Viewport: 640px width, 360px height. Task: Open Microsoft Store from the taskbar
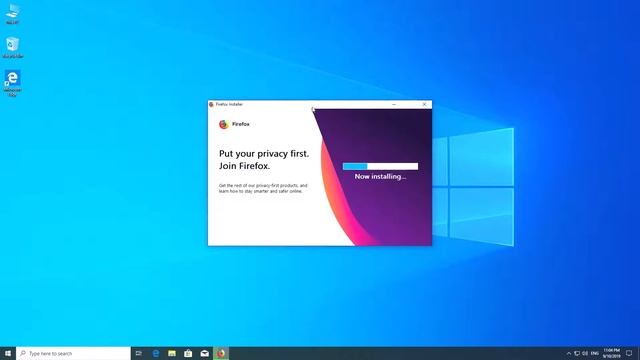[188, 353]
